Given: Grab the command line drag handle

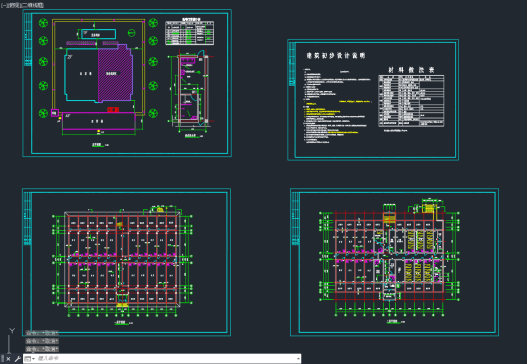Looking at the screenshot, I should coord(3,359).
